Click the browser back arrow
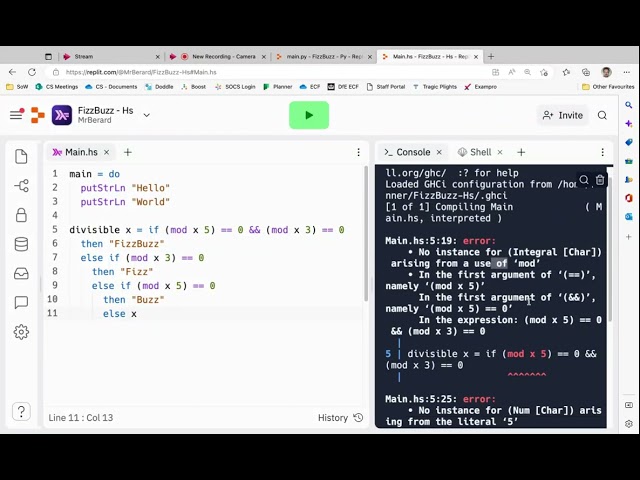 [x=12, y=72]
